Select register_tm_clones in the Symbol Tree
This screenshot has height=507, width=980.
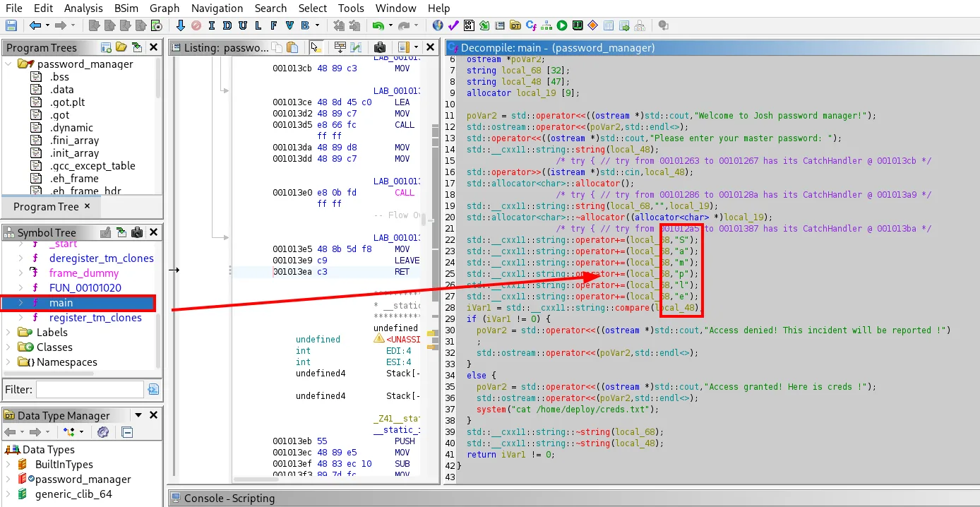tap(95, 317)
